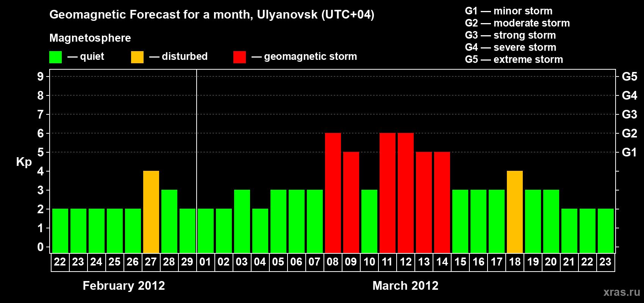Select the green bar for March 10

point(369,221)
